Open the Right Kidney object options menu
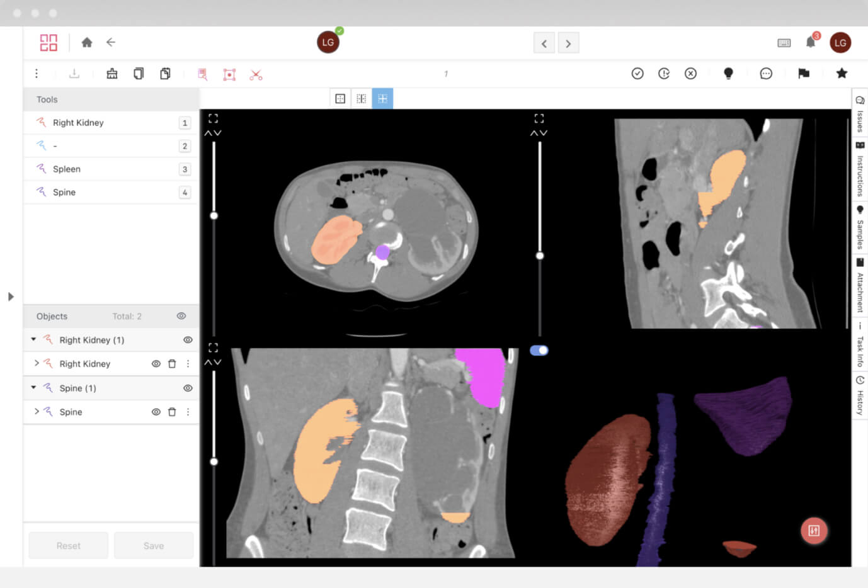This screenshot has height=588, width=868. tap(188, 364)
